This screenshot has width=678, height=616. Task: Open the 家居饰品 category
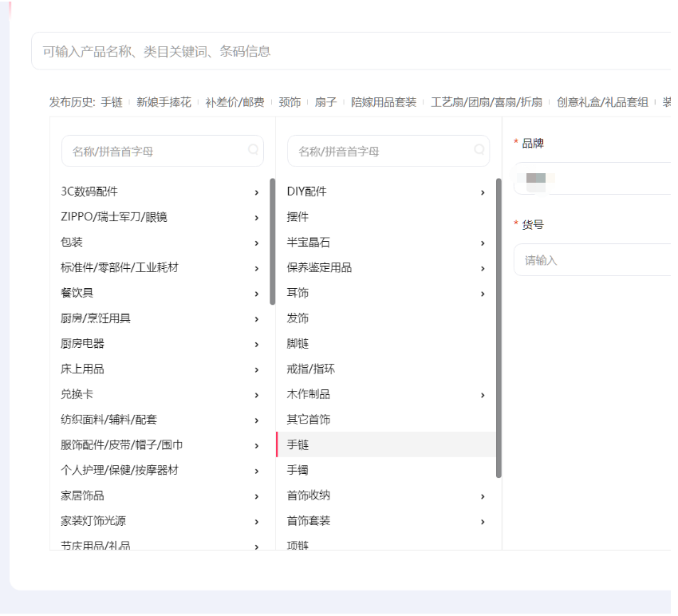click(x=83, y=496)
